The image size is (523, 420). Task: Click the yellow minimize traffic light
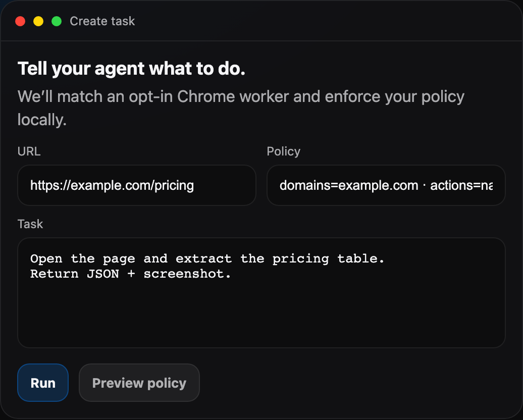(38, 21)
